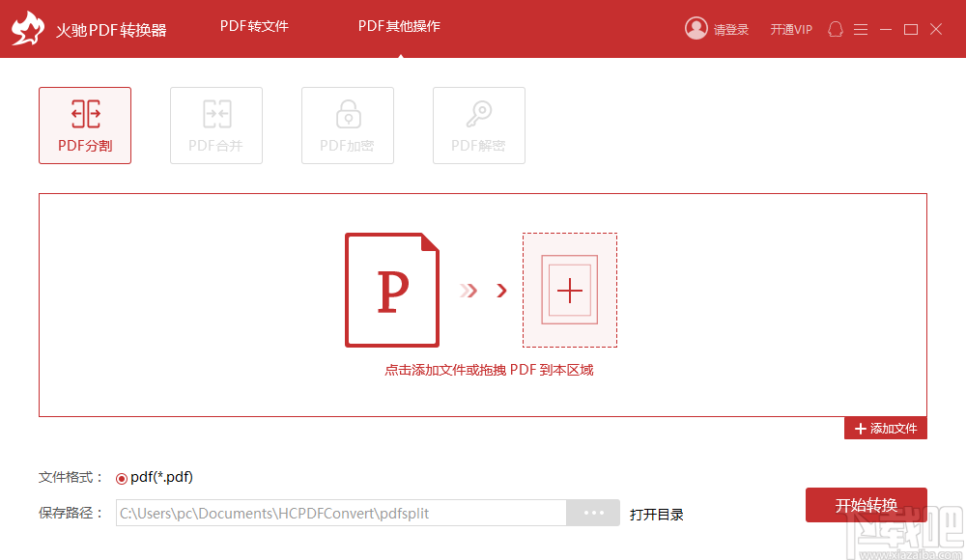This screenshot has width=966, height=560.
Task: Minimize the window
Action: (x=886, y=30)
